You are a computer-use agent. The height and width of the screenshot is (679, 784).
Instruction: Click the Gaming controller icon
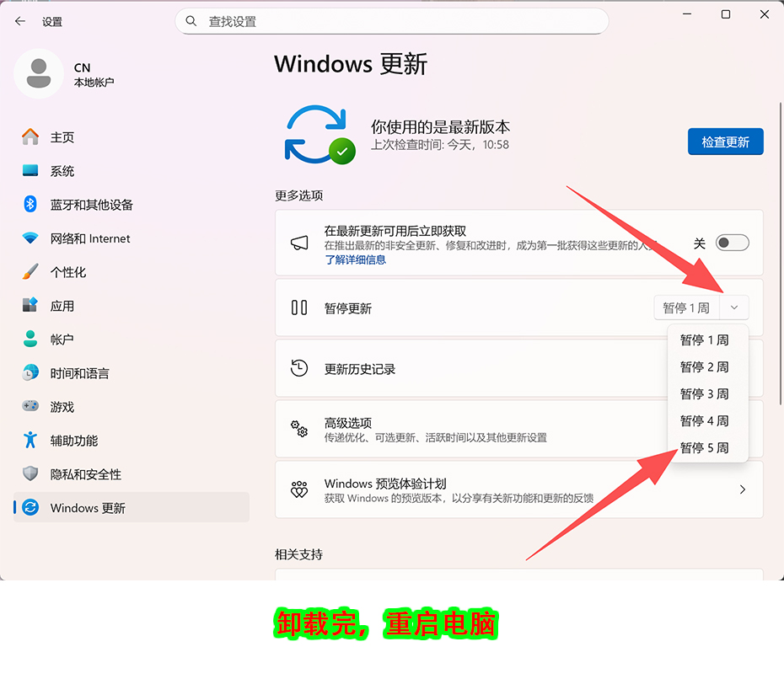(x=30, y=406)
